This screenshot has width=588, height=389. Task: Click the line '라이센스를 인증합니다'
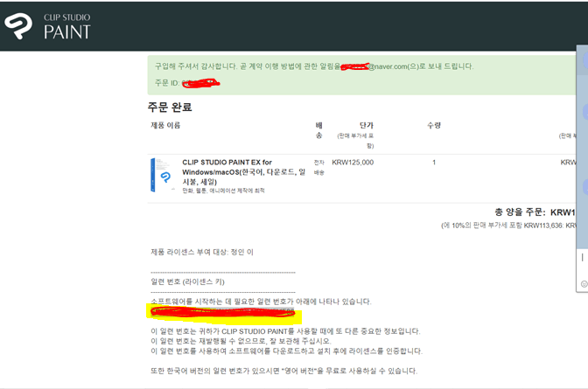pos(286,351)
